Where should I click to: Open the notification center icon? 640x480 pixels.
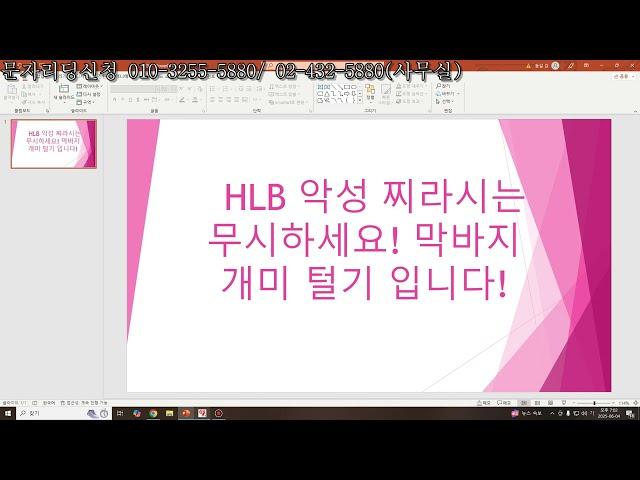tap(631, 414)
